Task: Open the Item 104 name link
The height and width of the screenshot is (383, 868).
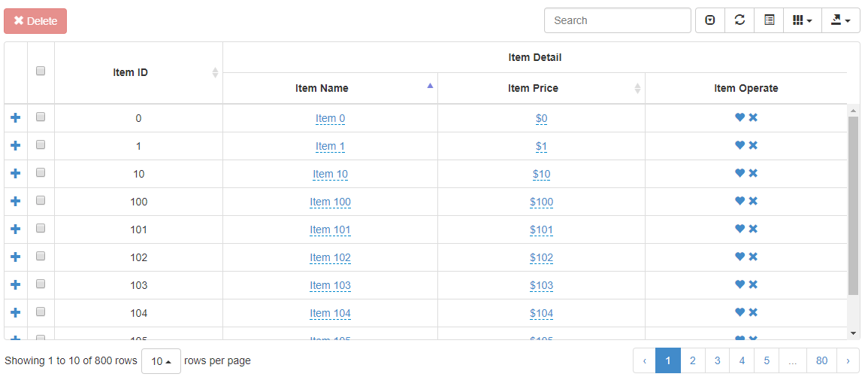Action: (331, 313)
